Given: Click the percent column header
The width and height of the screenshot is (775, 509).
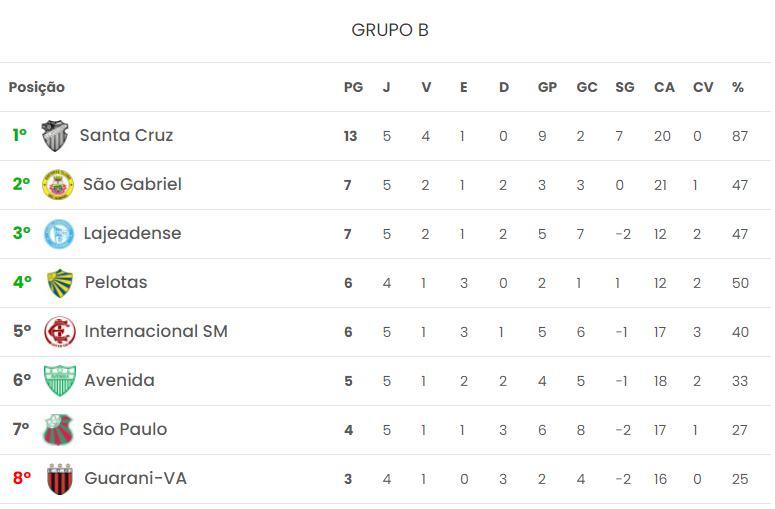Looking at the screenshot, I should [x=738, y=88].
